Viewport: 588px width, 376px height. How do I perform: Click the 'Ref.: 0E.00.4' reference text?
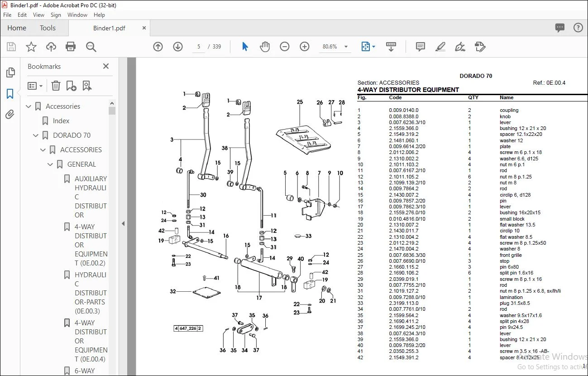549,83
